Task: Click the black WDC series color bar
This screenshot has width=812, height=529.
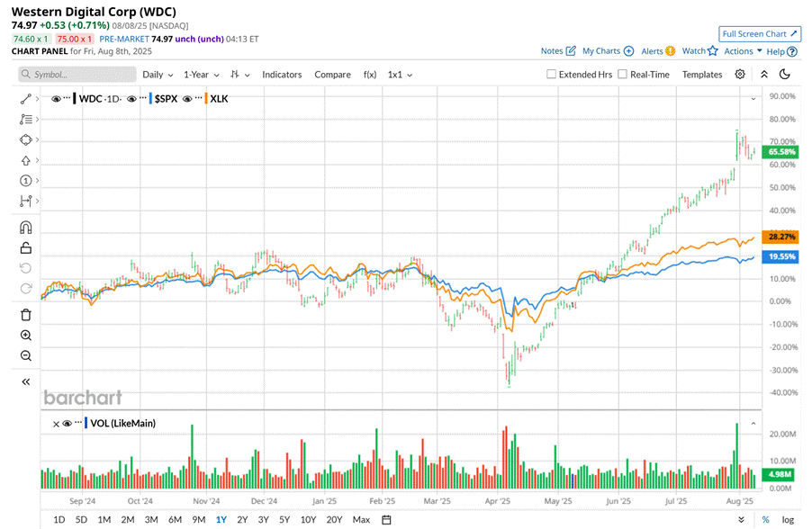Action: point(75,98)
